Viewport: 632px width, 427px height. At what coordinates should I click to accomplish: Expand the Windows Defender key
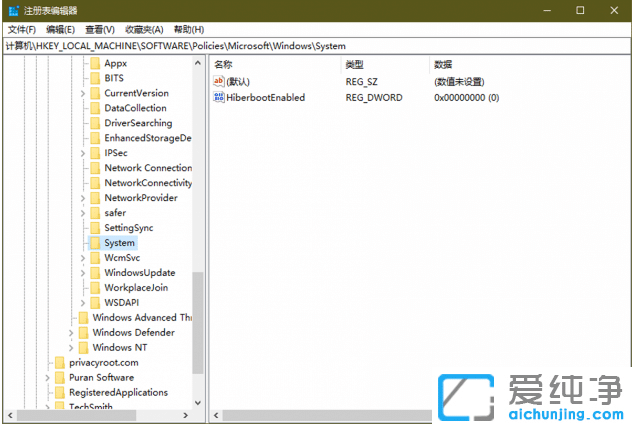71,333
